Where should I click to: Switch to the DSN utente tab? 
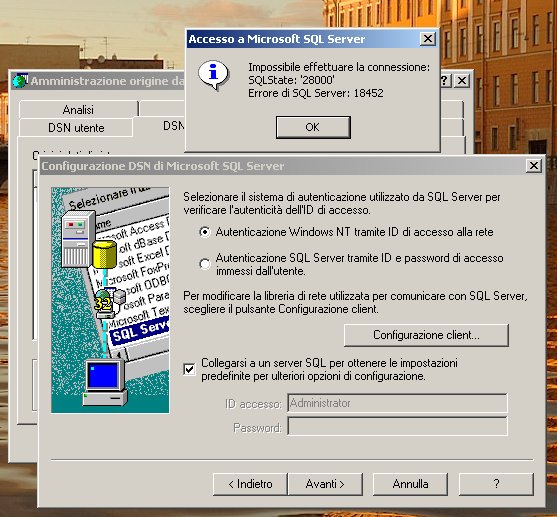76,128
